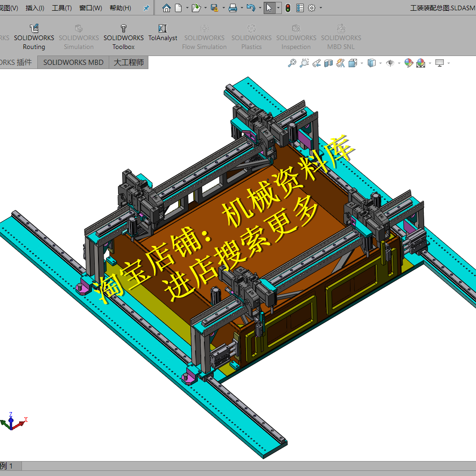Viewport: 476px width, 476px height.
Task: Click the Rebuild traffic-light icon
Action: click(288, 7)
